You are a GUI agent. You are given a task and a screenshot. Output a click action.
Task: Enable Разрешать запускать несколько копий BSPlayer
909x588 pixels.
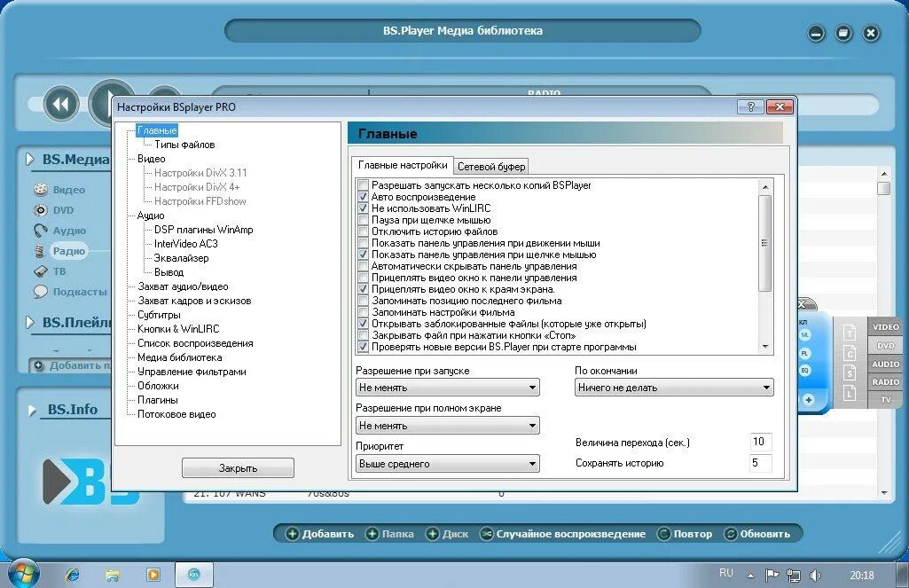point(363,185)
